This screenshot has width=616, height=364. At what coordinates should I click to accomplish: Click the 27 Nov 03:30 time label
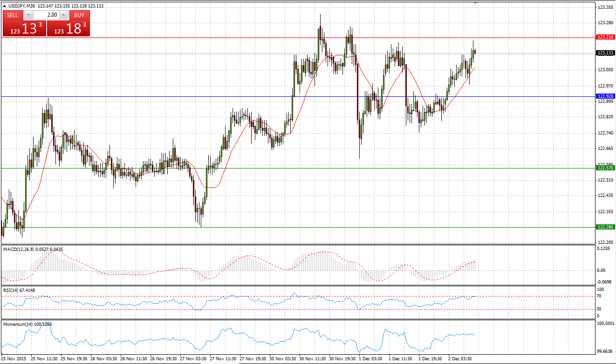(193, 359)
